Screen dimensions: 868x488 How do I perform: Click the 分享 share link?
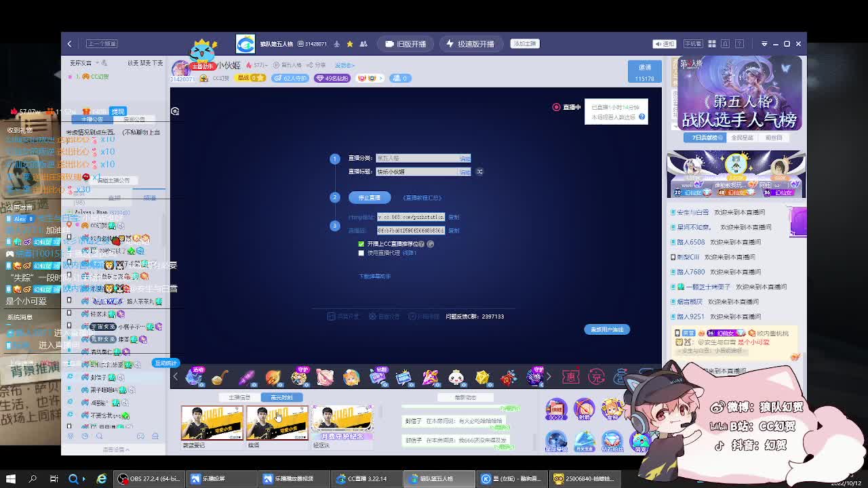point(317,65)
